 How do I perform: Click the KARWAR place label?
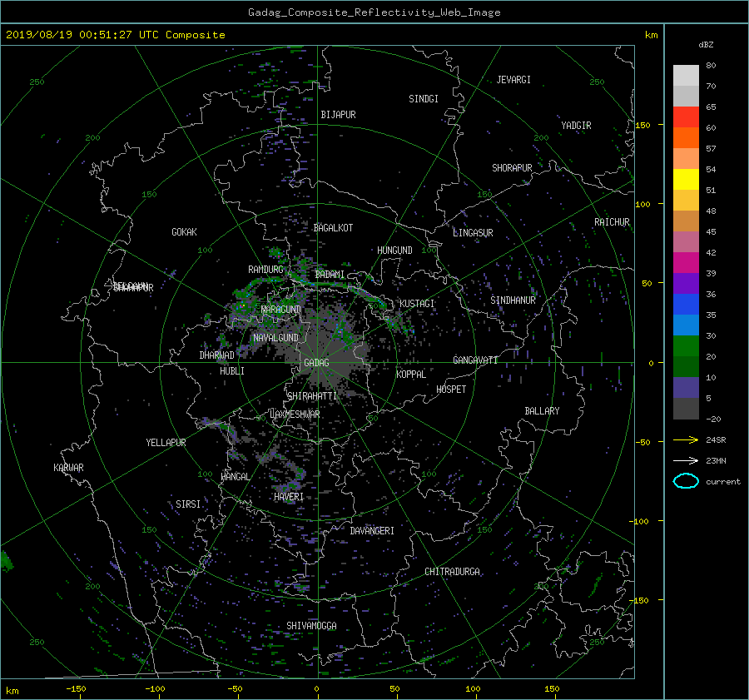[x=68, y=468]
